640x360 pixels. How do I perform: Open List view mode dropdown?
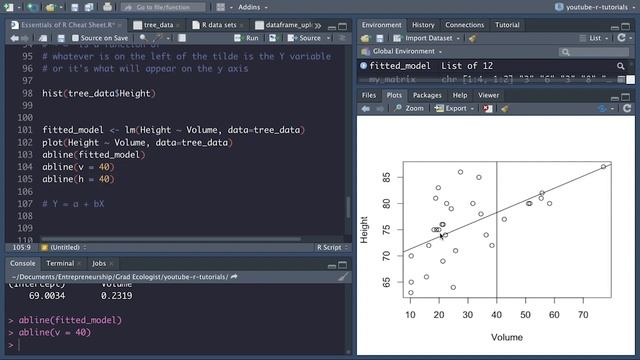coord(594,38)
